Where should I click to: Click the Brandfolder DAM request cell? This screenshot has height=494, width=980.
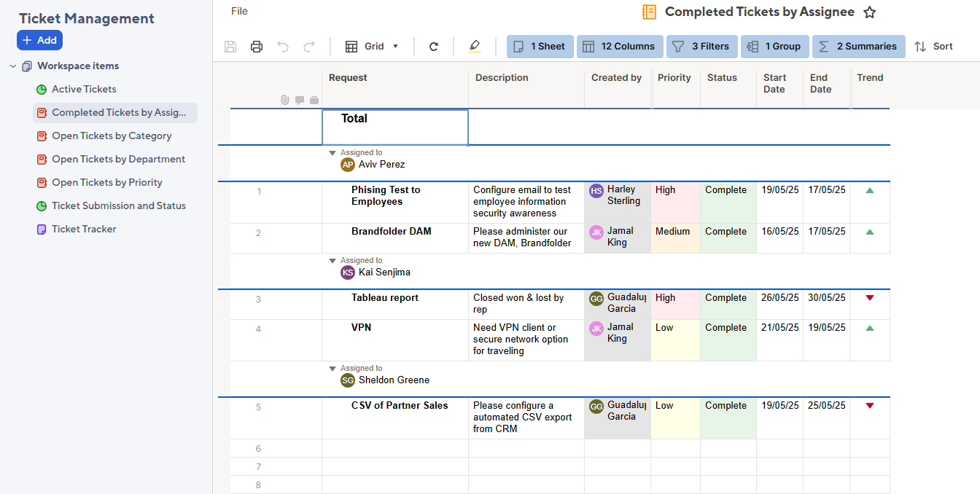pyautogui.click(x=395, y=238)
